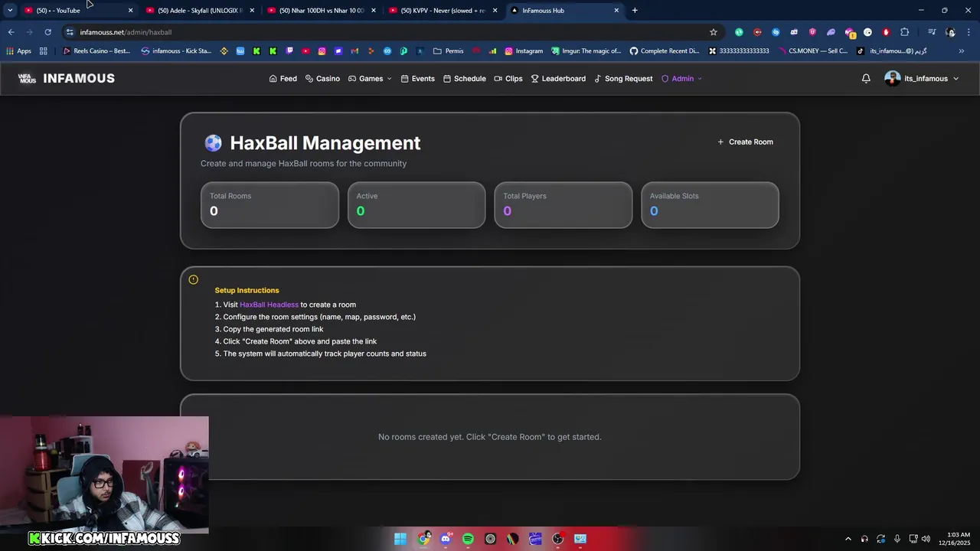Open the Song Request page

click(623, 79)
